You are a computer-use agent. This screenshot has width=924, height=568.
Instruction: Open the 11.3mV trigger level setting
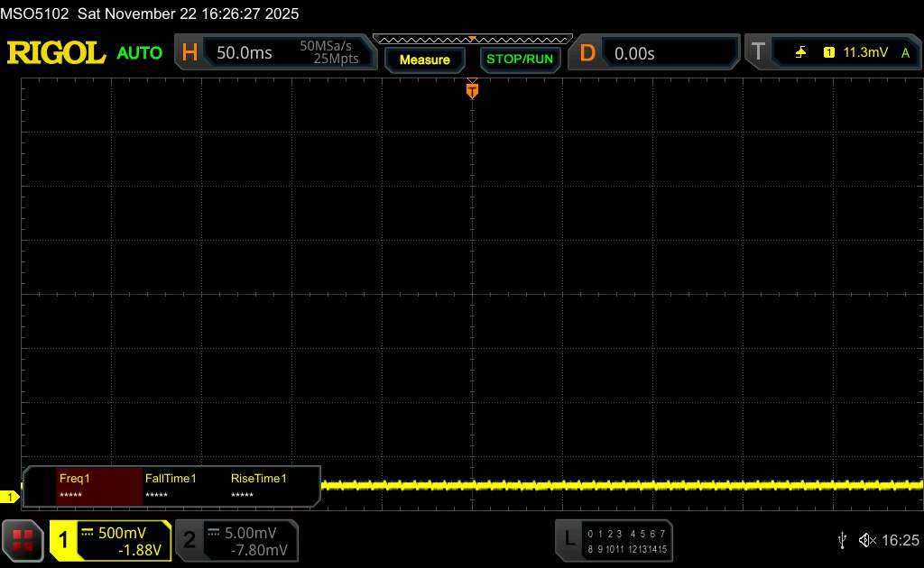pyautogui.click(x=865, y=53)
